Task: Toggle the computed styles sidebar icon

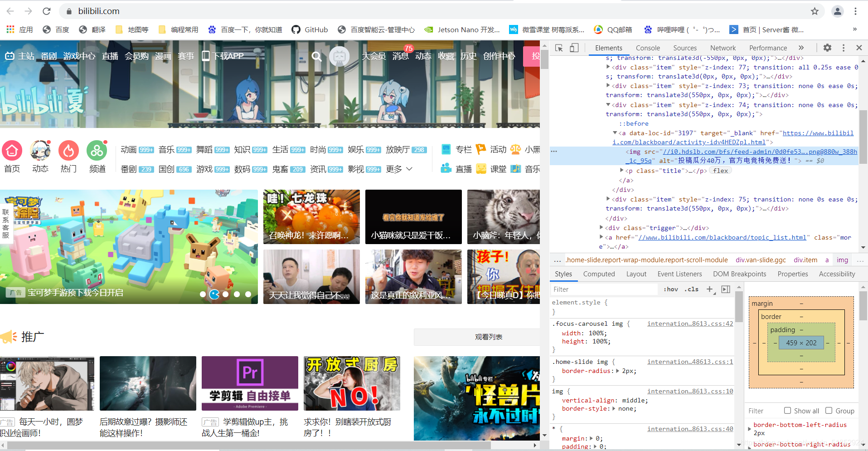Action: pyautogui.click(x=726, y=289)
